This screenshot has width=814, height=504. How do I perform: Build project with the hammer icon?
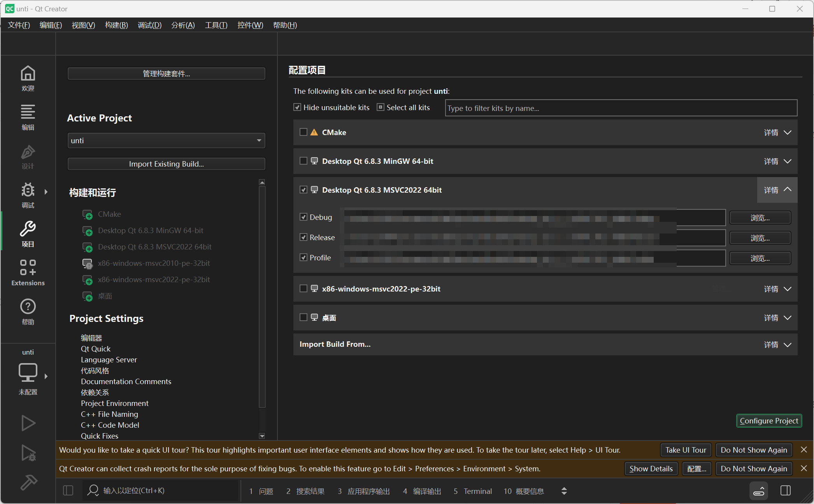[28, 483]
